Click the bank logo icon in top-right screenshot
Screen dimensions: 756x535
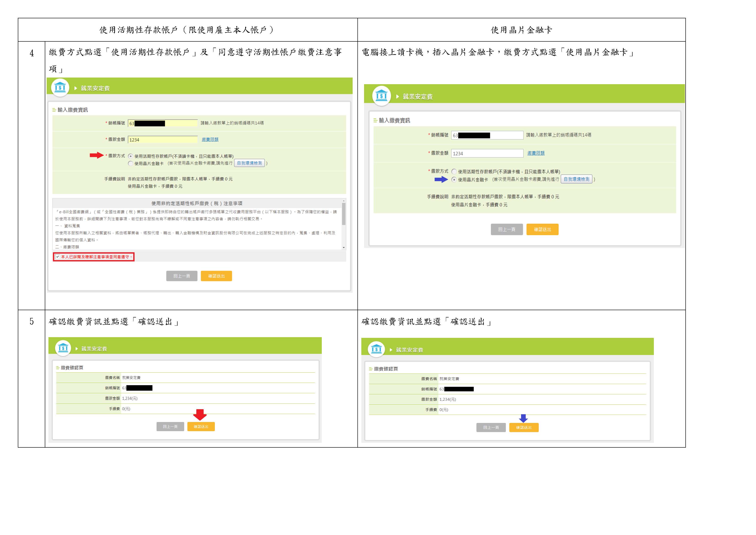tap(381, 96)
